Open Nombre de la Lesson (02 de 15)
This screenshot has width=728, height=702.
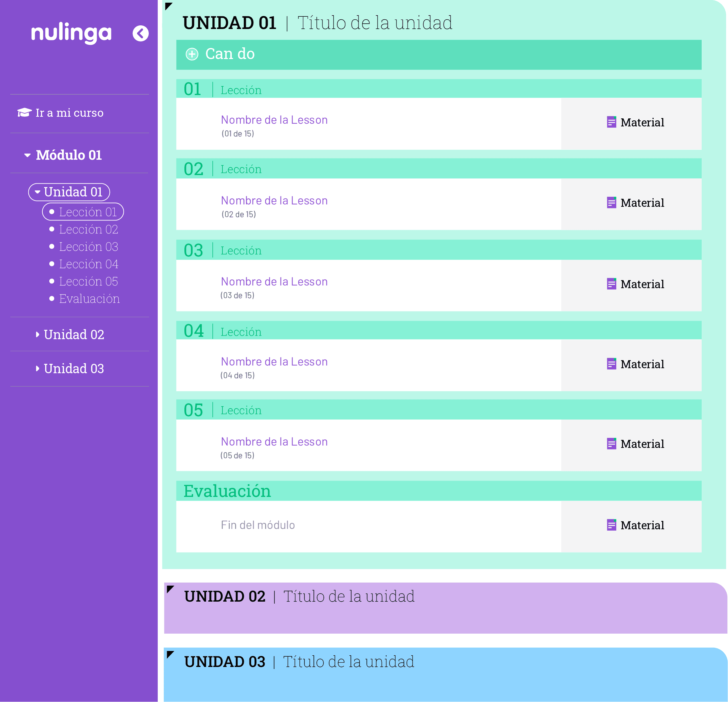tap(274, 200)
